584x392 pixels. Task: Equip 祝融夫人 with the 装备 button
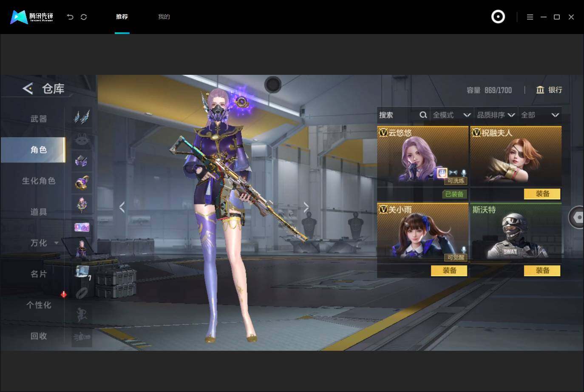[542, 194]
